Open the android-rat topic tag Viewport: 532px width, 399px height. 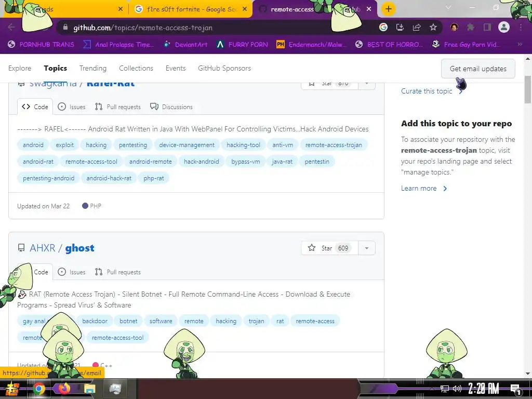pyautogui.click(x=38, y=162)
